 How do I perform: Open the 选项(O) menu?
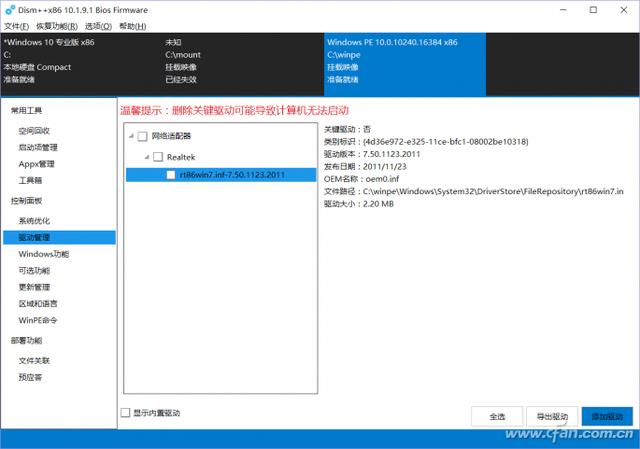click(x=98, y=27)
